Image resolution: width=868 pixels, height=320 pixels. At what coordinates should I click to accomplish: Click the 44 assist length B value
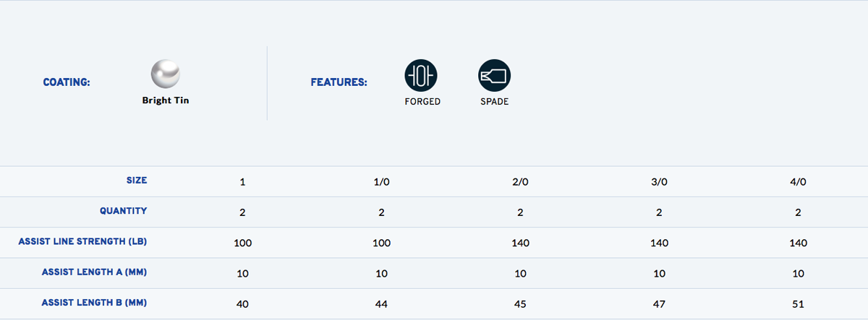[381, 304]
